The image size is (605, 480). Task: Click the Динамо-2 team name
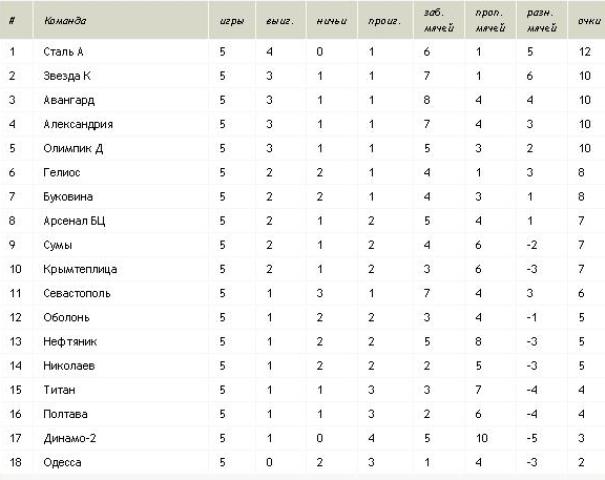[69, 438]
